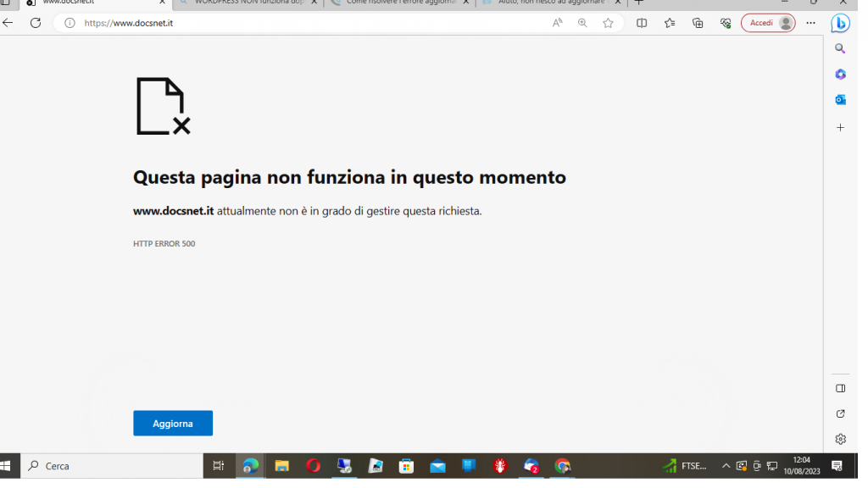
Task: Close the Aiuto, non riesco tab
Action: 617,3
